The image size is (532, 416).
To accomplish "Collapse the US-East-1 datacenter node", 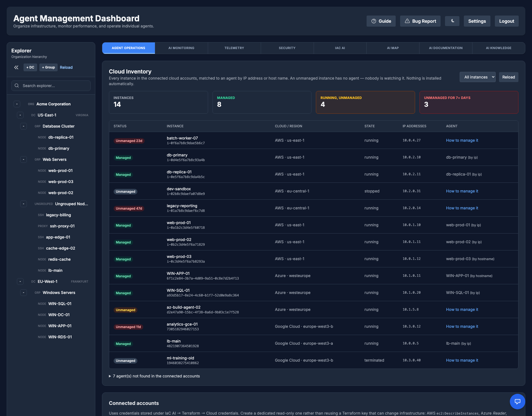I will pyautogui.click(x=20, y=115).
